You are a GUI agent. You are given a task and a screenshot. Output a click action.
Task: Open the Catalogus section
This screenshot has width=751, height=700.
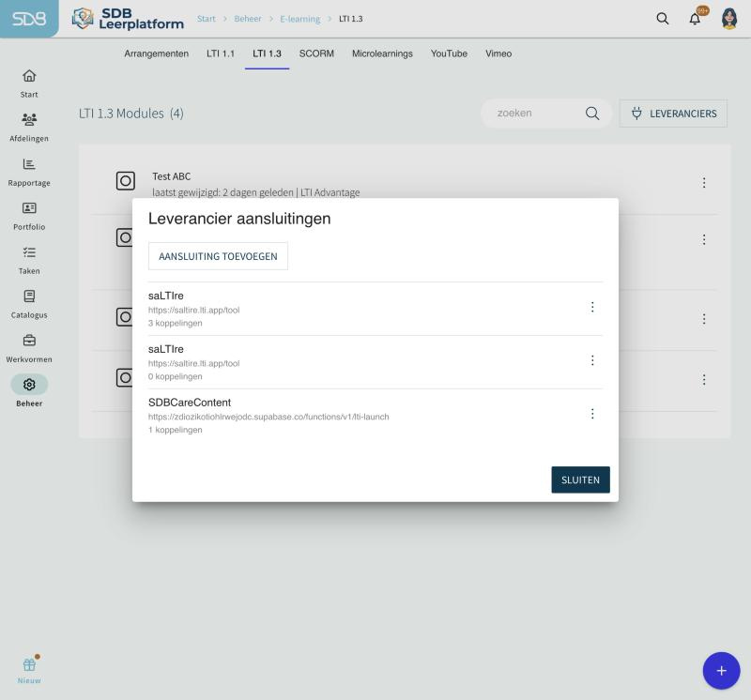tap(29, 304)
